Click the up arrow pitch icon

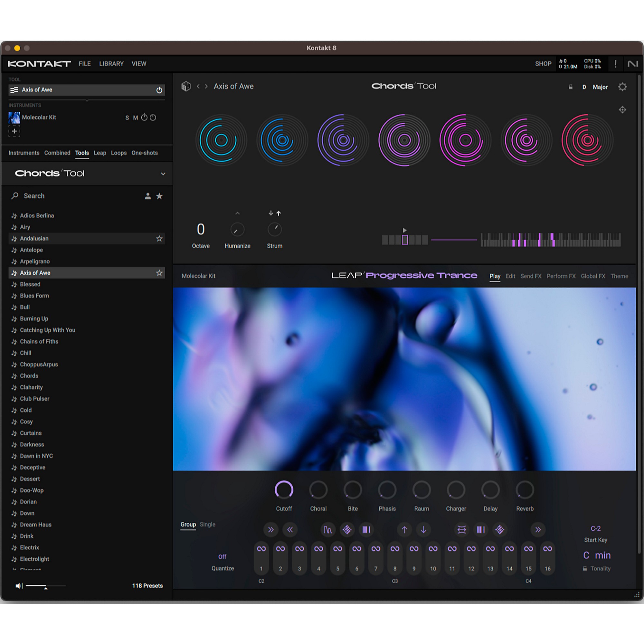tap(404, 529)
